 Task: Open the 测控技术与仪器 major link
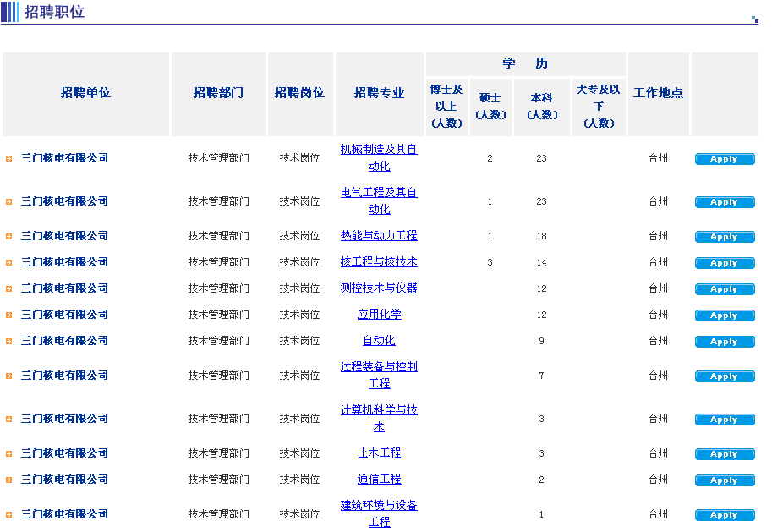[x=379, y=288]
